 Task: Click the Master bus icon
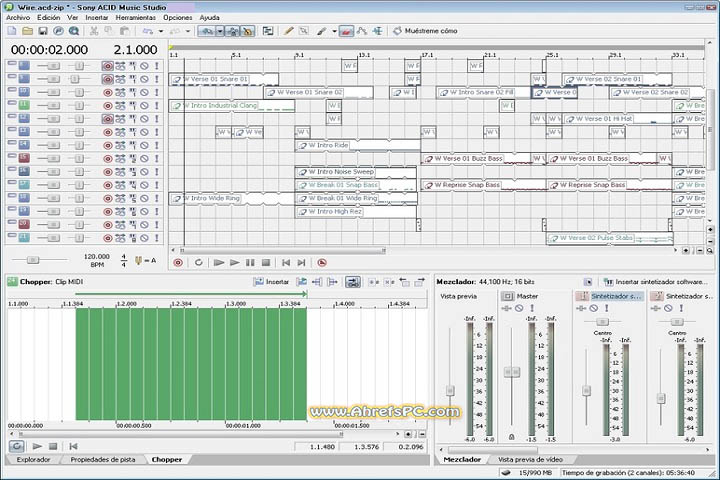click(507, 296)
